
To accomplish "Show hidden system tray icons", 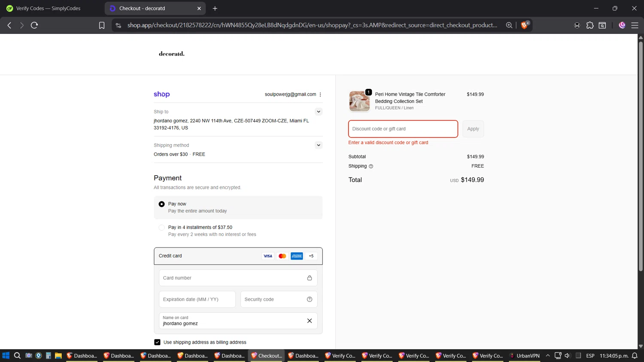I will click(x=548, y=356).
